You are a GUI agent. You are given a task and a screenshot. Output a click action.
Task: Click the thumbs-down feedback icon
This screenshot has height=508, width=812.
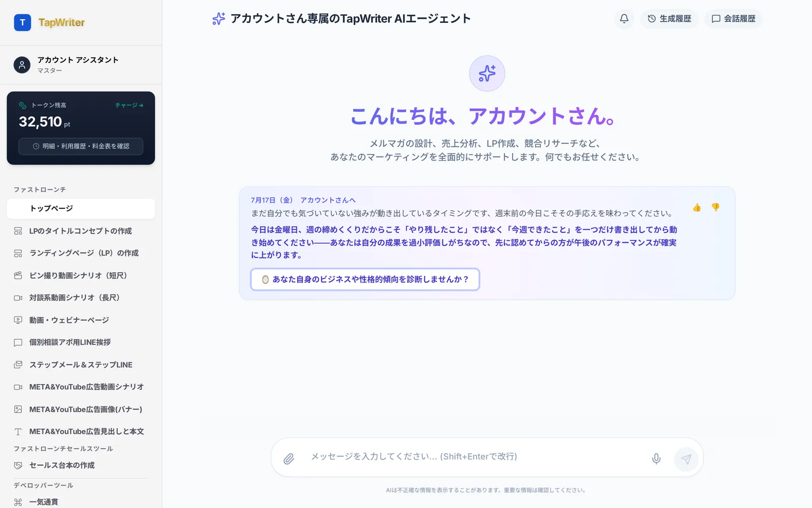716,207
